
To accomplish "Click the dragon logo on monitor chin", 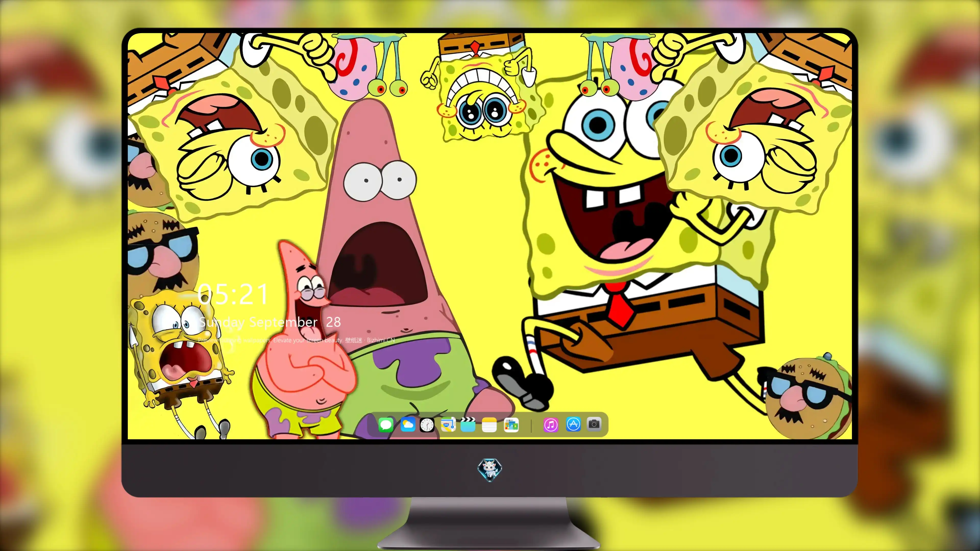I will [x=490, y=469].
